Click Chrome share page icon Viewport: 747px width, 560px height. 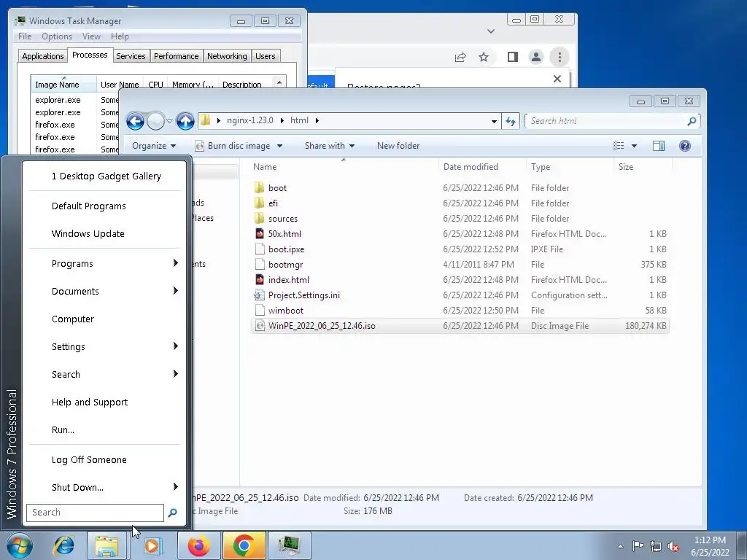pos(460,57)
